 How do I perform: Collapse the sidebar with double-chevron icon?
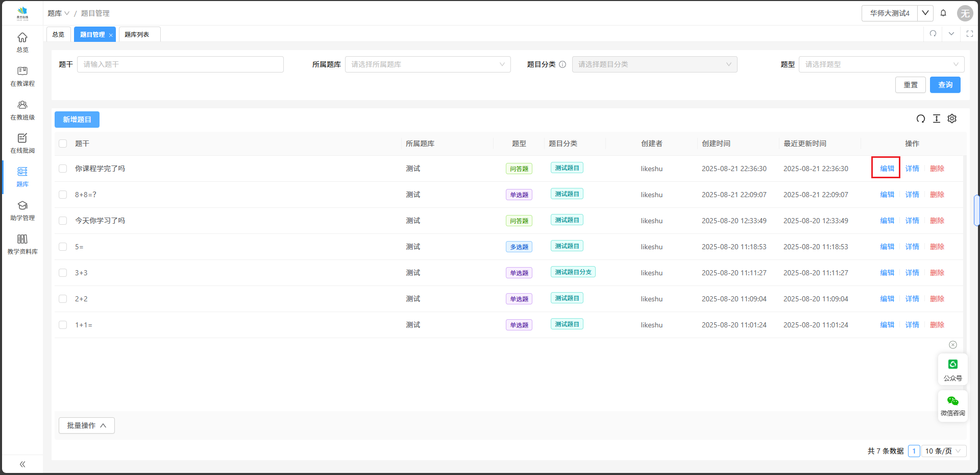point(22,464)
